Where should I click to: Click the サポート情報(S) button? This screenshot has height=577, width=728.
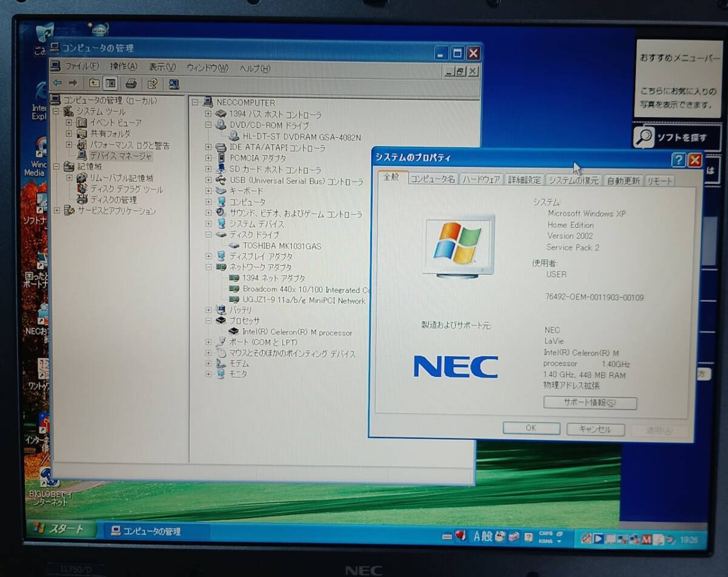click(x=590, y=403)
